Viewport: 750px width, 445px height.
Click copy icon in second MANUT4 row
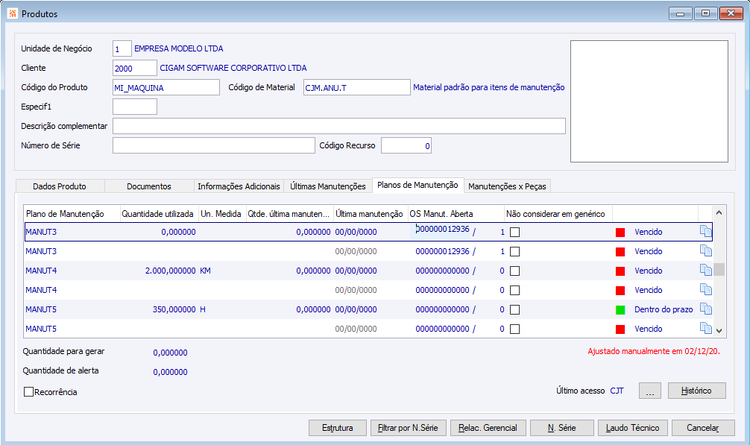tap(706, 289)
